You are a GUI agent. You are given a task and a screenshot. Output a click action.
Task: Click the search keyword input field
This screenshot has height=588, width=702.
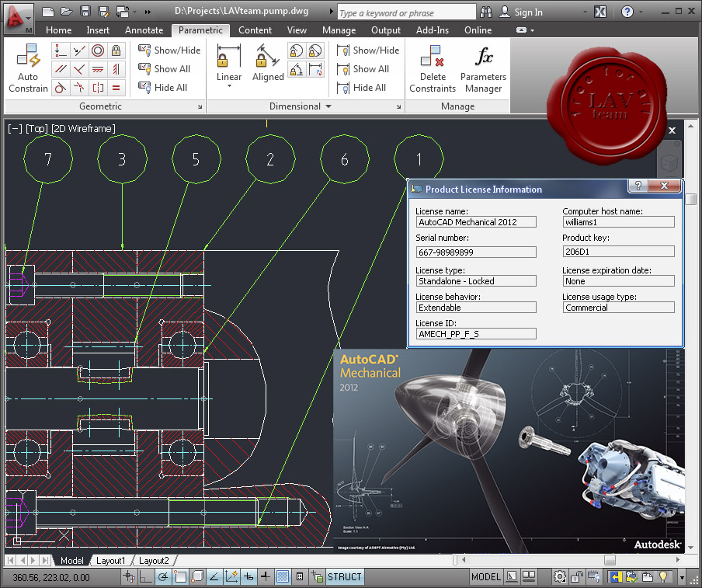click(406, 13)
